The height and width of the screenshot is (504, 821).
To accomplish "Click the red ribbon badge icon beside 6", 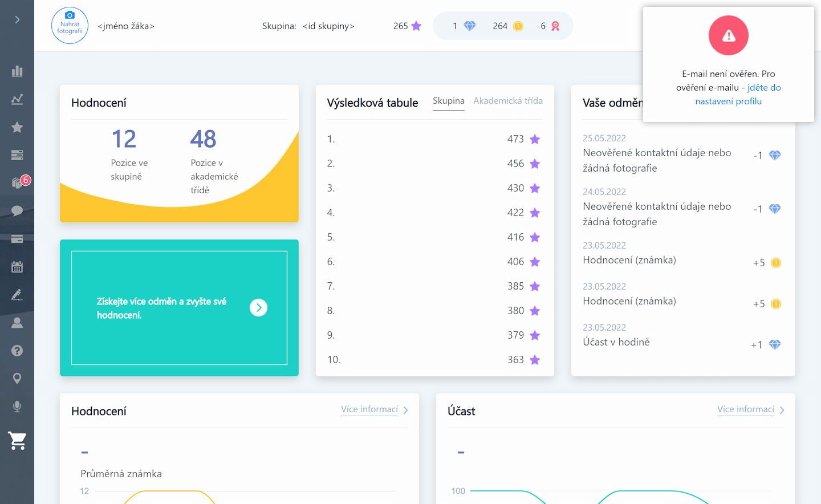I will [555, 26].
